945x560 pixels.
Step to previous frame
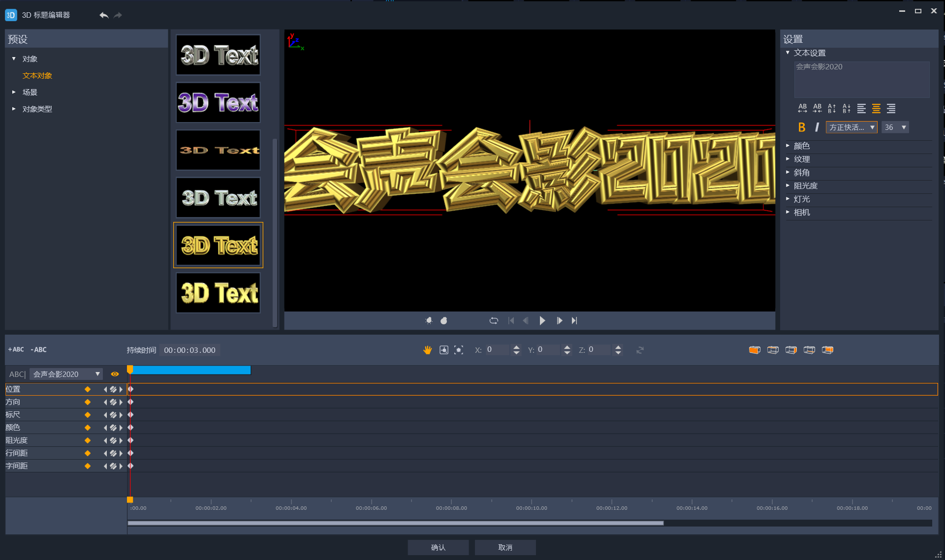click(525, 320)
